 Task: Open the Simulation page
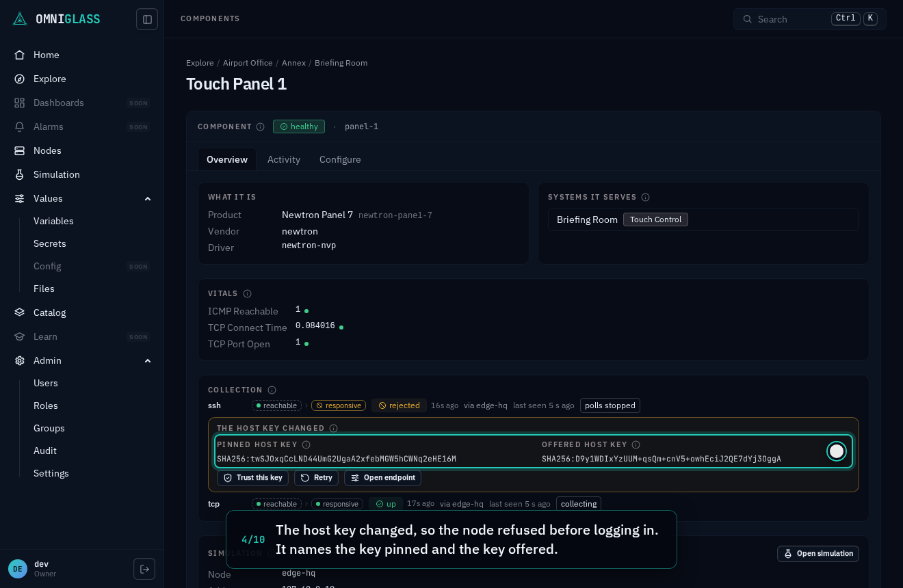point(82,174)
